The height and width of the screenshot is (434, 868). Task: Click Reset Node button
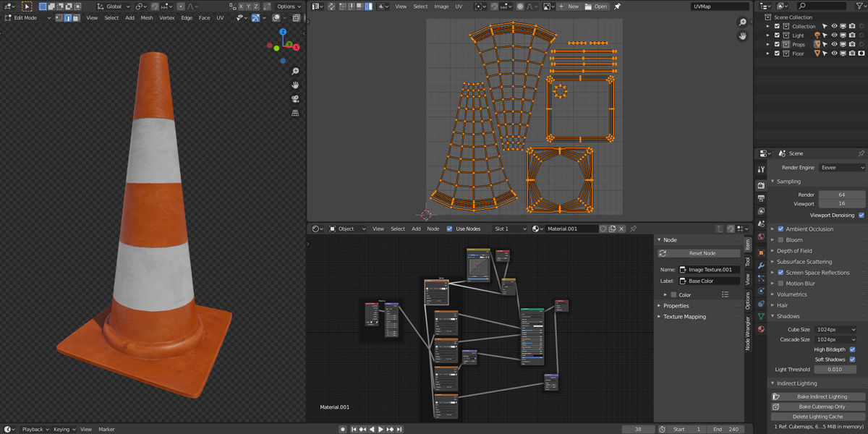coord(699,253)
